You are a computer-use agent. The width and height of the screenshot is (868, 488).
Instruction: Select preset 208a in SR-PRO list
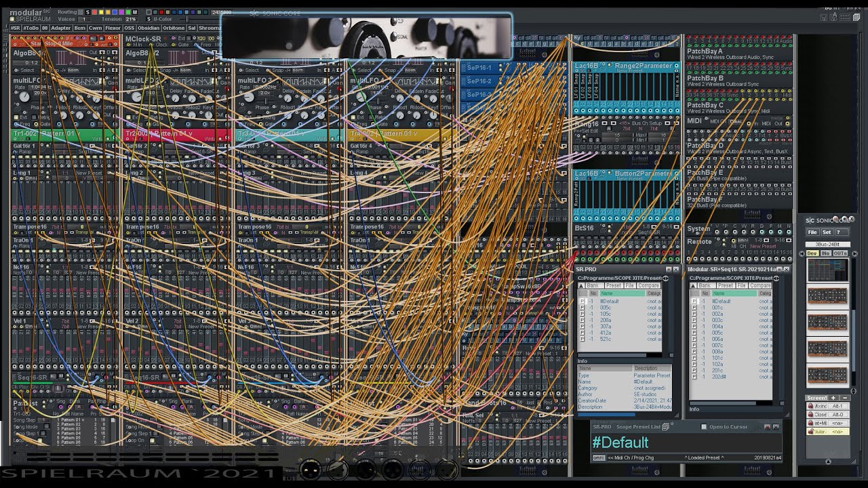tap(605, 320)
